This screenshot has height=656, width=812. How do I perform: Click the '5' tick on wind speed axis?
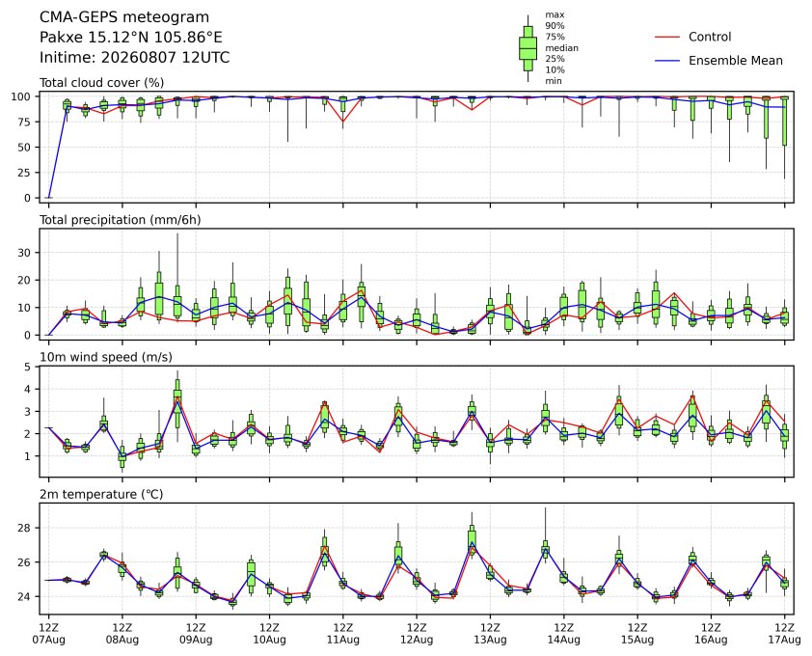click(x=28, y=367)
